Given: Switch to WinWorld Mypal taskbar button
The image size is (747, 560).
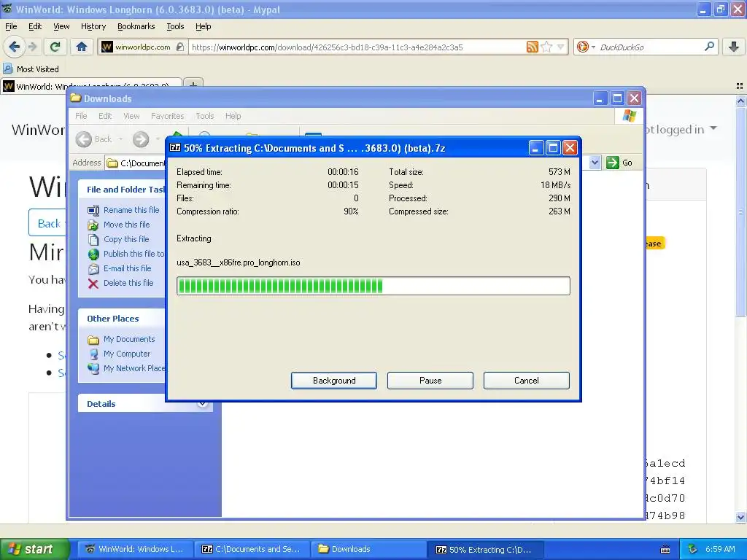Looking at the screenshot, I should [x=136, y=549].
